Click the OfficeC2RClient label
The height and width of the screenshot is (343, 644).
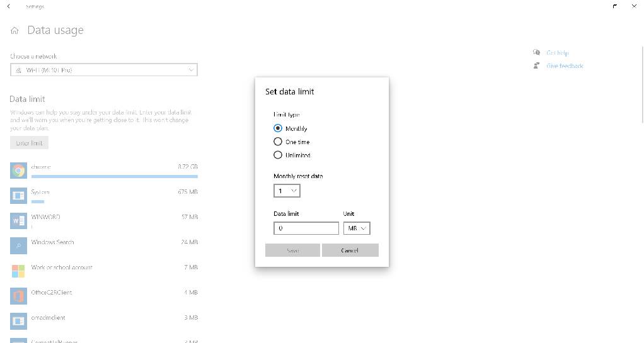tap(51, 292)
